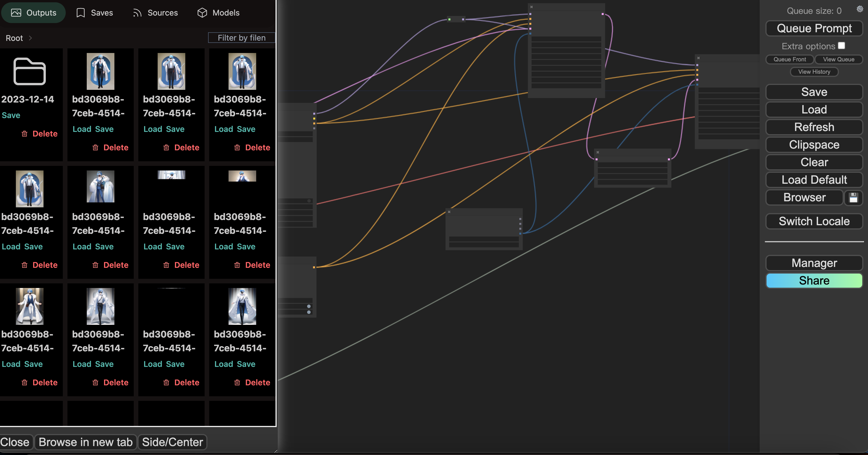Click the settings gear icon near Queue size
868x455 pixels.
pyautogui.click(x=860, y=9)
